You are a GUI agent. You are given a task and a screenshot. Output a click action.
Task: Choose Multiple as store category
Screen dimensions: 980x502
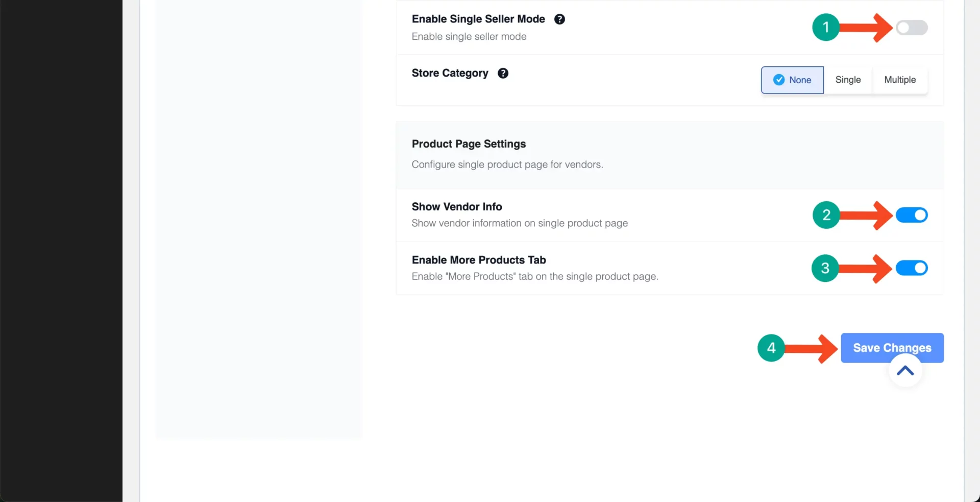900,80
